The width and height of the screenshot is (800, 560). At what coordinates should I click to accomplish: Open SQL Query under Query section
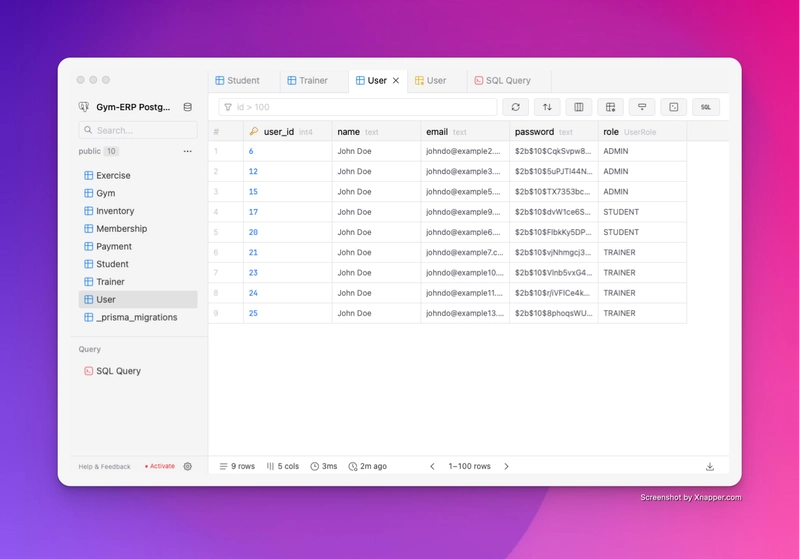(138, 371)
